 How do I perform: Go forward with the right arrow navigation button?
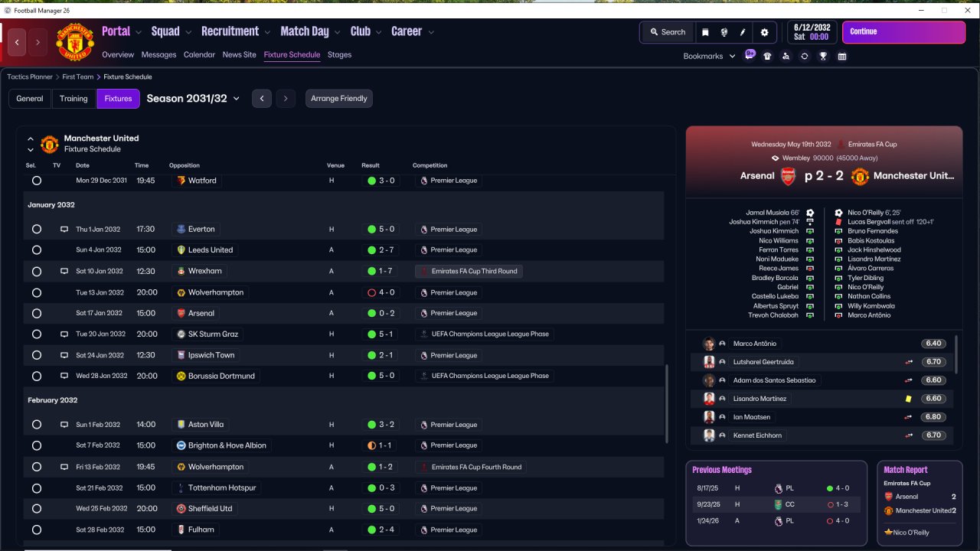coord(38,42)
